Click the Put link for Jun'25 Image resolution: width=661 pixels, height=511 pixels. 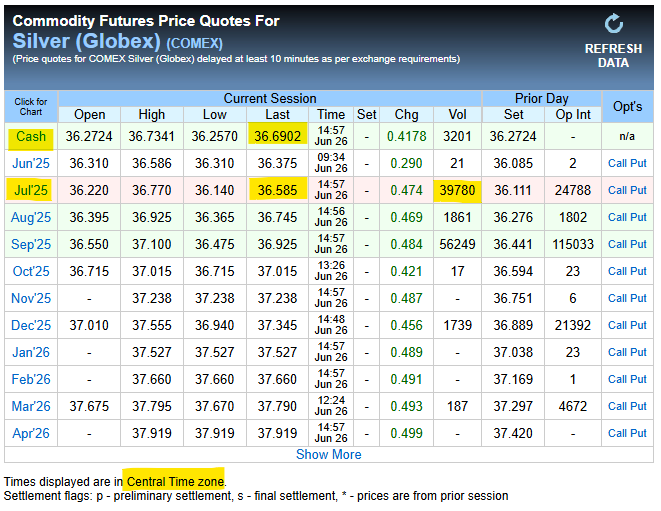pos(639,163)
